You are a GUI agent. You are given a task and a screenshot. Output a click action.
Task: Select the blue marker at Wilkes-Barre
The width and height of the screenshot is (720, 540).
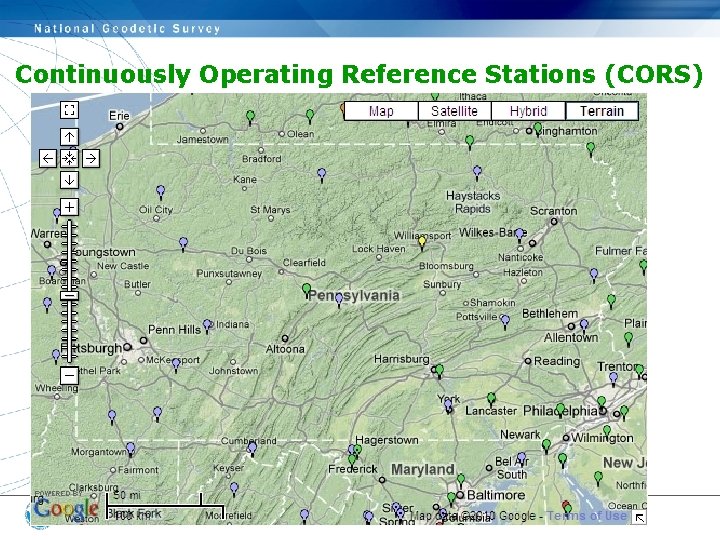[x=519, y=235]
